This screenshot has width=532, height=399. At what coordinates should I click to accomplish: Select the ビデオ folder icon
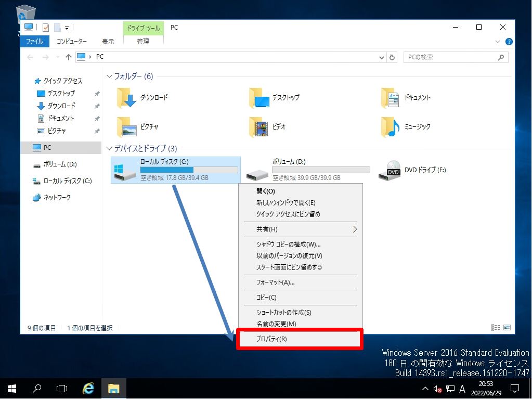[259, 127]
